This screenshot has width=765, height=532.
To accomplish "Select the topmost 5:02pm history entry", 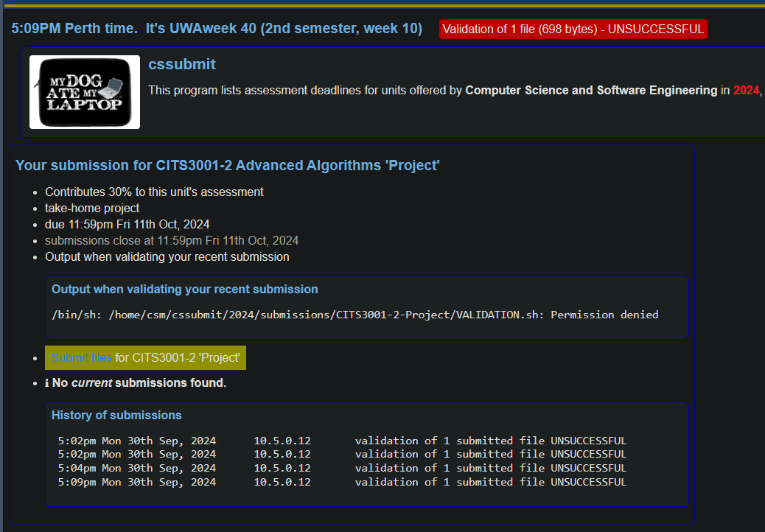I will (x=342, y=441).
